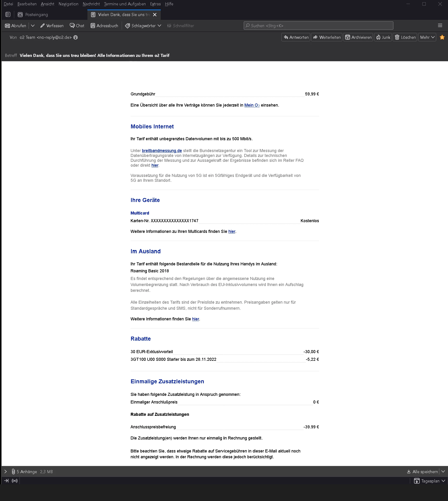This screenshot has width=448, height=501.
Task: Delete message with Löschen button
Action: [x=405, y=37]
